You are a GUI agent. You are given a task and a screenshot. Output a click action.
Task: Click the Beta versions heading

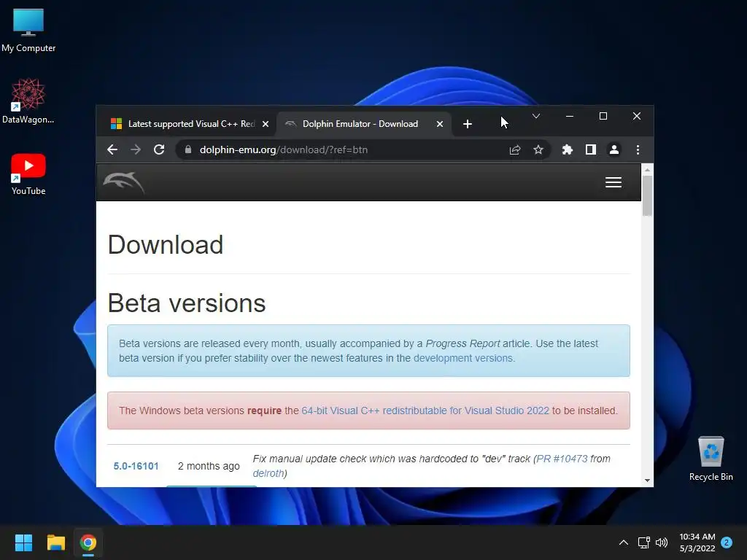pos(187,303)
